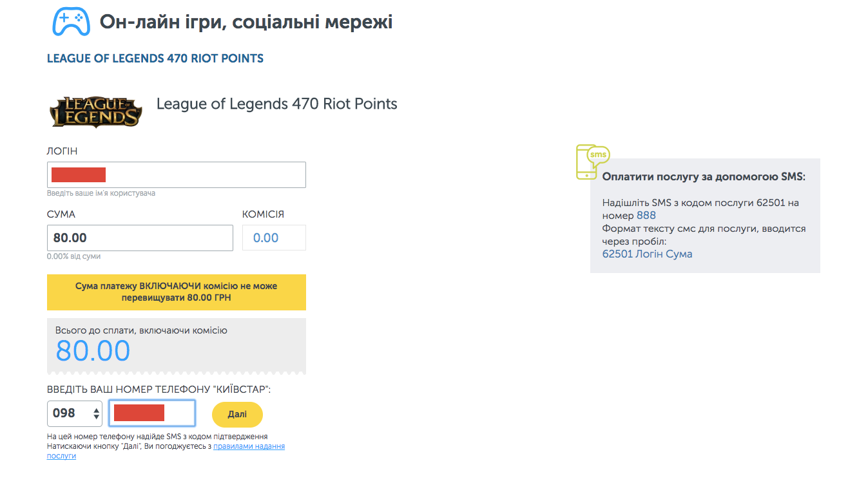Click the КОМІСІЯ field showing 0.00

coord(274,238)
